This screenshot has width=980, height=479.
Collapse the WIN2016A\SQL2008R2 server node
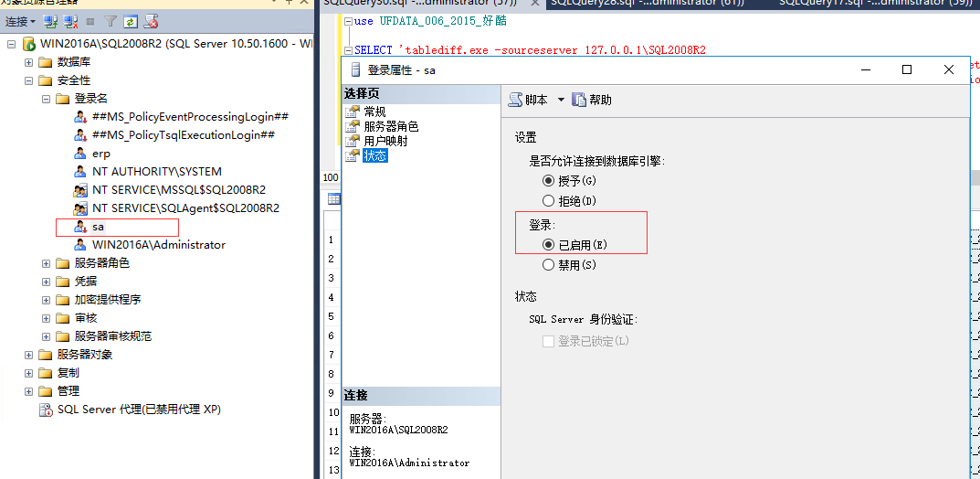coord(11,44)
